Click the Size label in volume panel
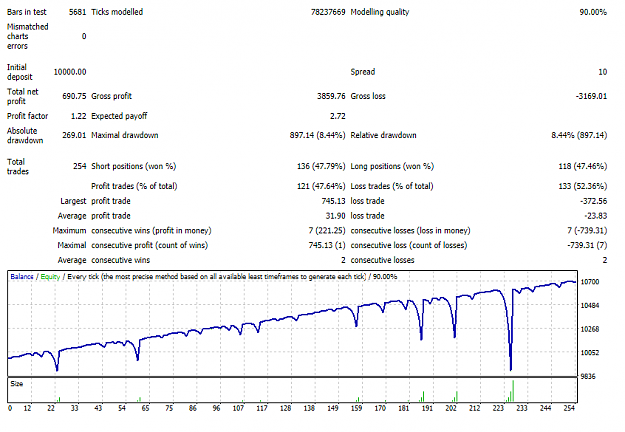This screenshot has width=625, height=432. point(17,384)
